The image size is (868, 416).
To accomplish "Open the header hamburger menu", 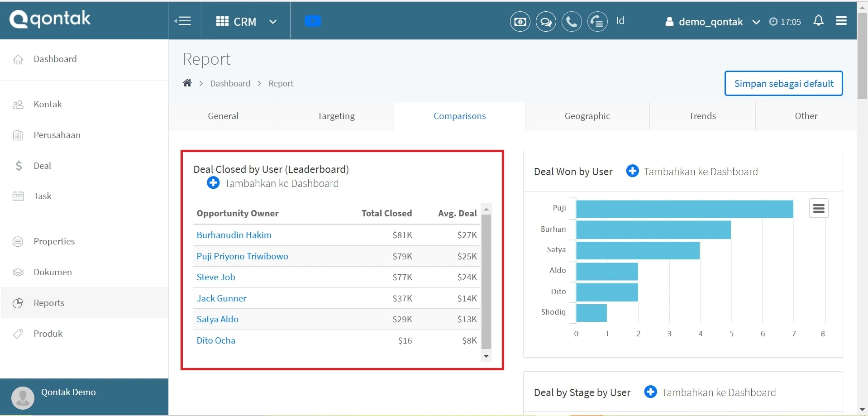I will pyautogui.click(x=841, y=21).
